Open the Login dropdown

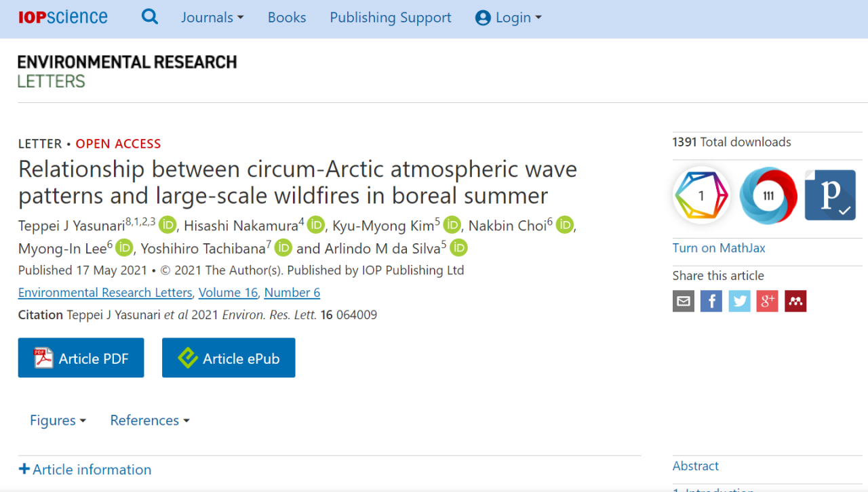(x=509, y=18)
